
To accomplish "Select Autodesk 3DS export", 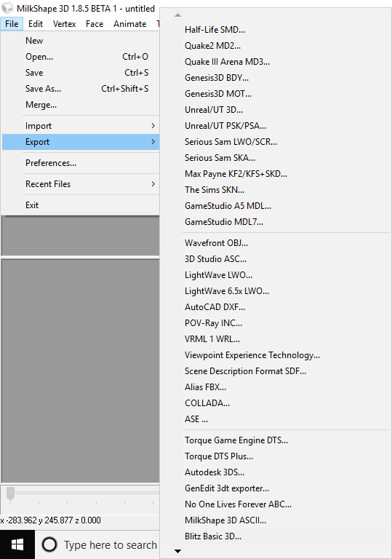I will point(215,472).
